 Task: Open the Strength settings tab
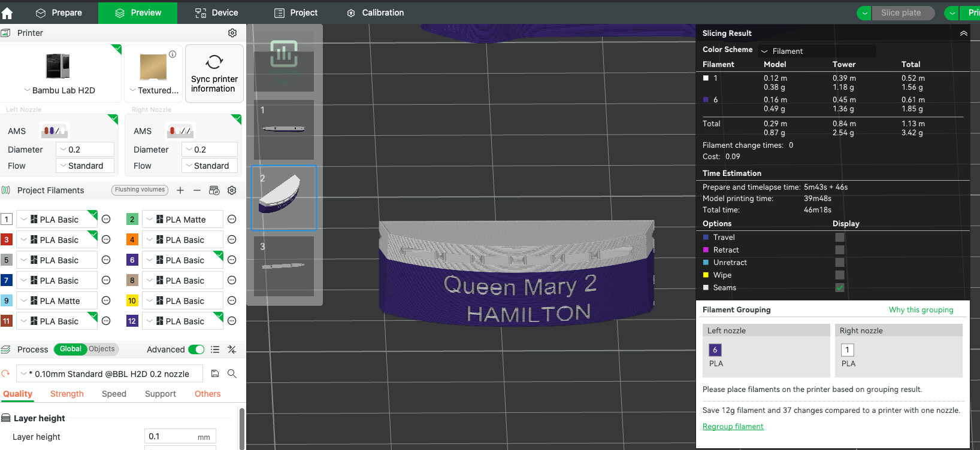pos(67,394)
